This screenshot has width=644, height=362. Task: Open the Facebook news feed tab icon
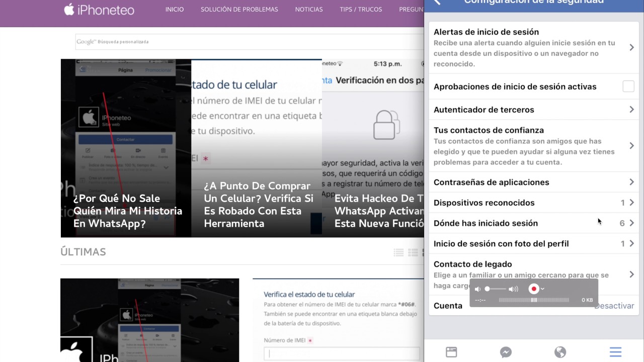[451, 352]
